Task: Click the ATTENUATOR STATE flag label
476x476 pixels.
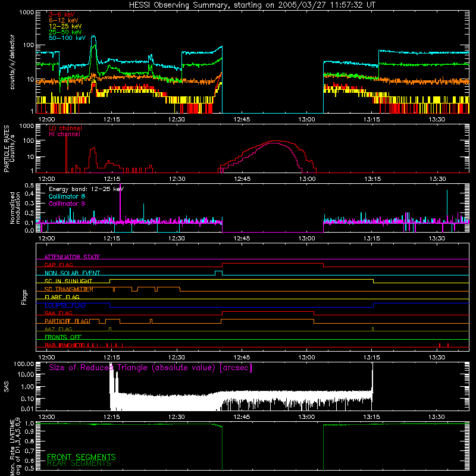Action: tap(72, 257)
